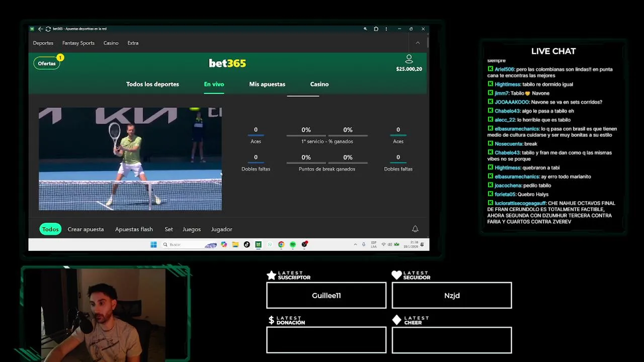Click username Ariel506 in live chat

(x=504, y=69)
